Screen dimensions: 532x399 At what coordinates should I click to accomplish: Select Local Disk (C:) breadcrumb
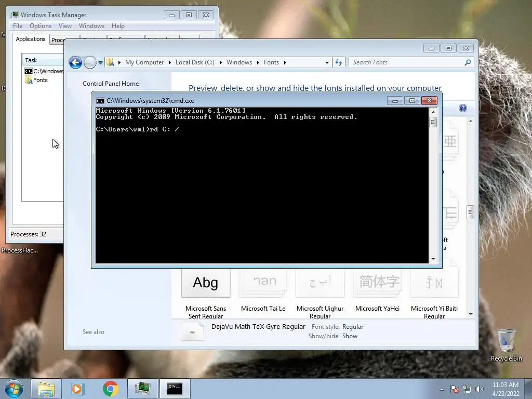195,62
